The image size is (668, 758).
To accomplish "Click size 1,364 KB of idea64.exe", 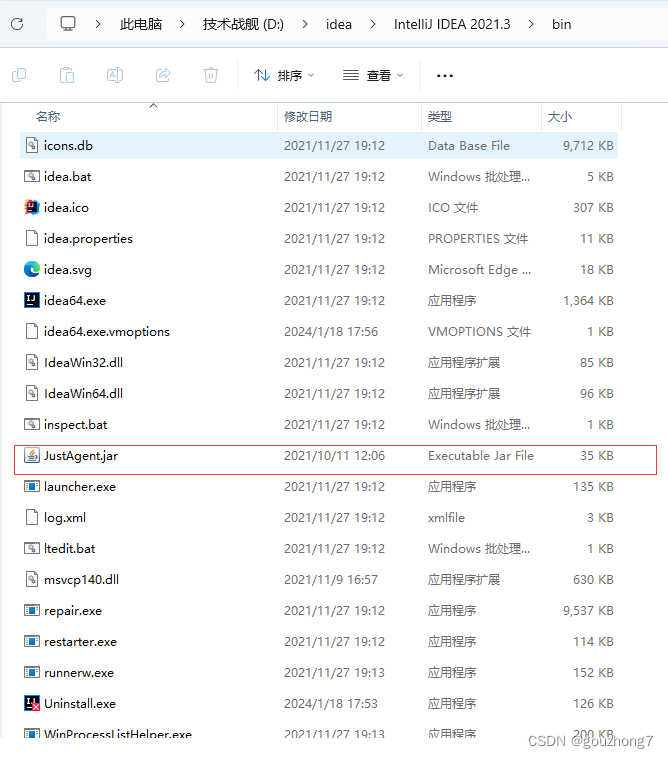I will [588, 301].
